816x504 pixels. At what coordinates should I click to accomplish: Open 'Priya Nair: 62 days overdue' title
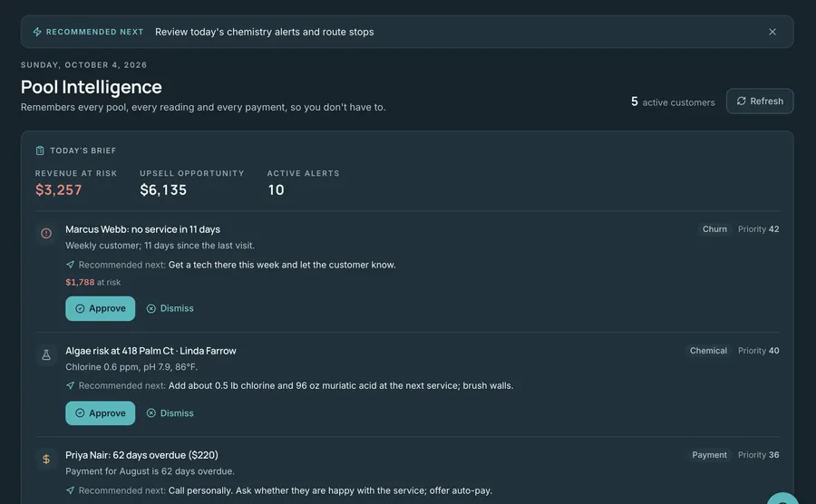(x=141, y=455)
